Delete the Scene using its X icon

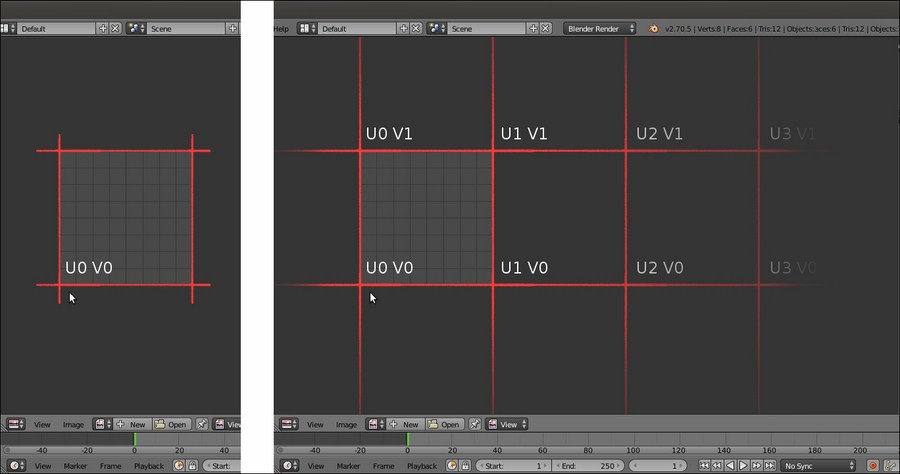point(545,28)
